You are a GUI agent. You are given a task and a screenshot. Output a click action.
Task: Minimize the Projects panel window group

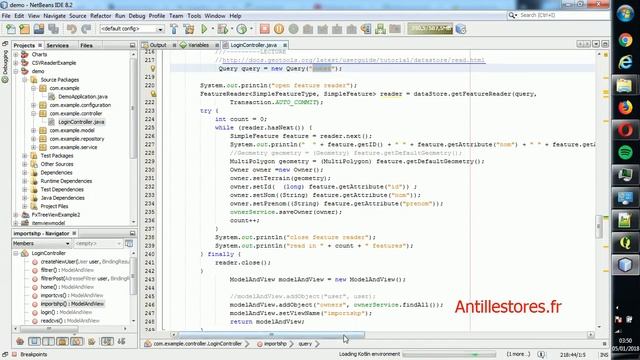133,45
